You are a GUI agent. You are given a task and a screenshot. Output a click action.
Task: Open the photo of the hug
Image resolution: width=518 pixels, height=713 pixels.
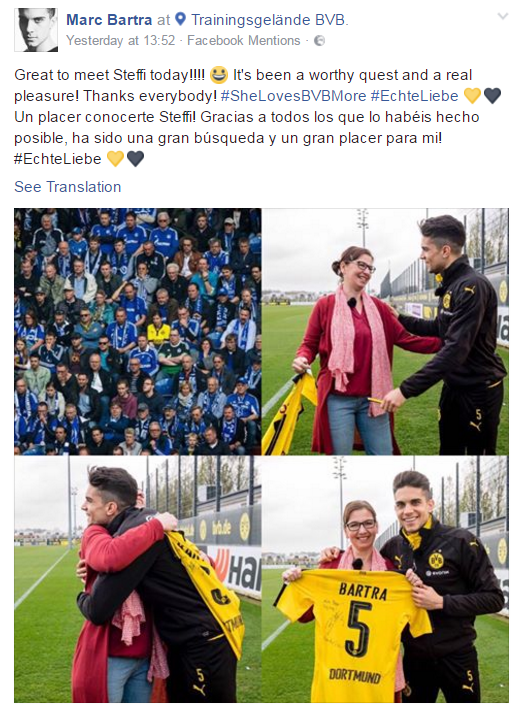coord(137,579)
